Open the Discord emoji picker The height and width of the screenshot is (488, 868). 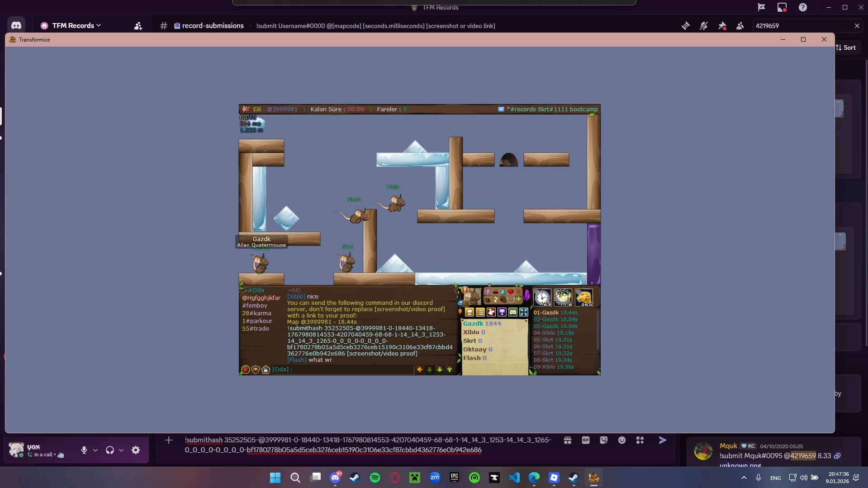click(x=622, y=440)
